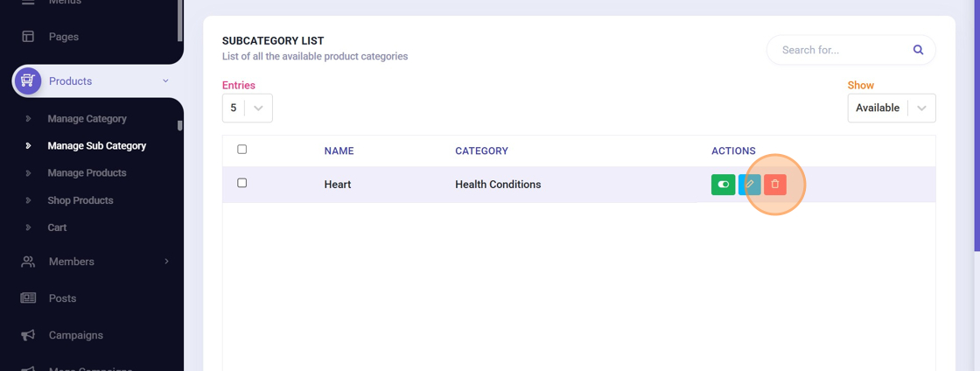Click the blue edit pencil icon
980x371 pixels.
point(749,185)
